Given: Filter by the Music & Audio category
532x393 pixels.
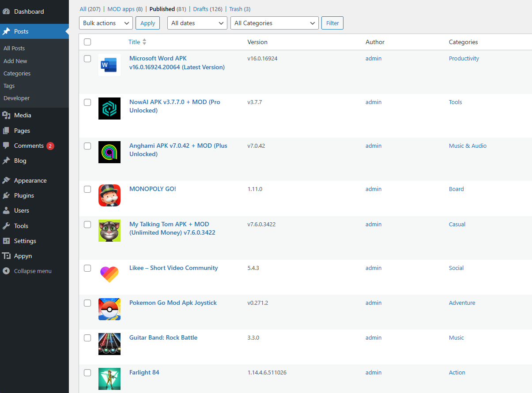Looking at the screenshot, I should [x=468, y=146].
